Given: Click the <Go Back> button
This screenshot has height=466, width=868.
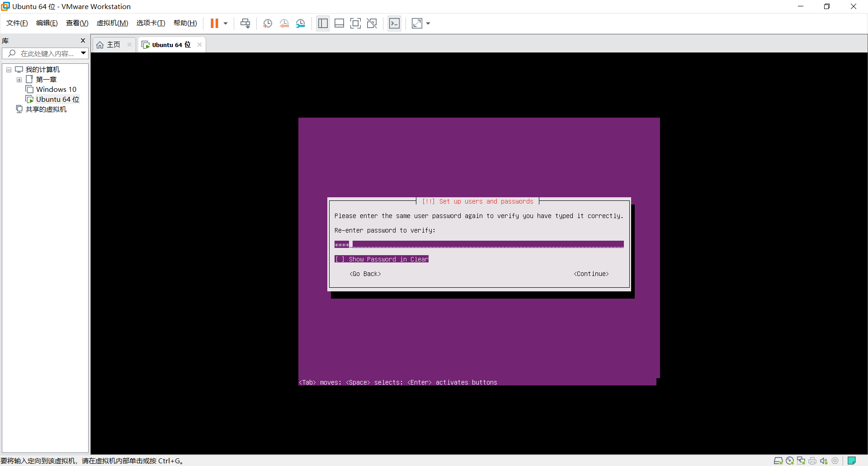Looking at the screenshot, I should click(365, 274).
